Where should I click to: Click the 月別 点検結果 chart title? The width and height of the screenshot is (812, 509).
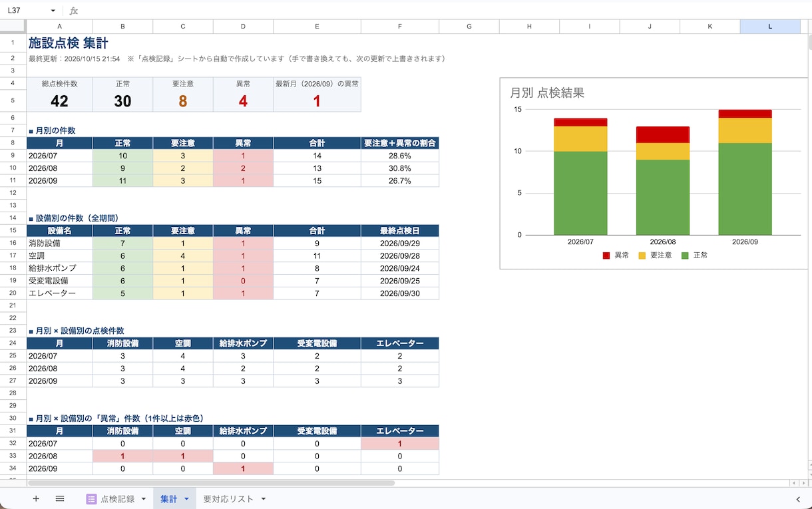(547, 93)
